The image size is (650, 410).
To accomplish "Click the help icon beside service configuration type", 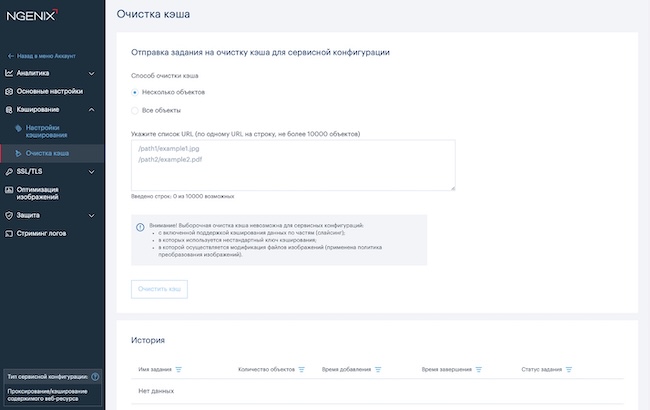I will click(95, 377).
